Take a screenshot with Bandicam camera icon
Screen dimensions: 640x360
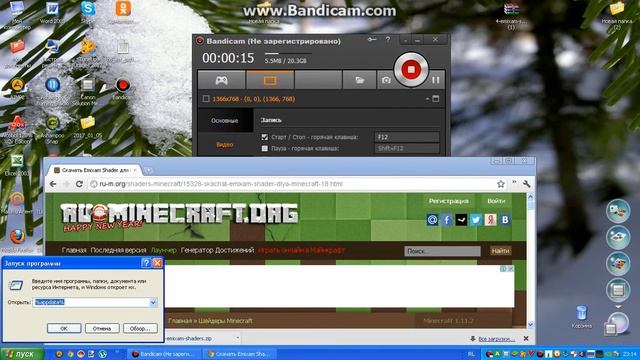pos(386,80)
